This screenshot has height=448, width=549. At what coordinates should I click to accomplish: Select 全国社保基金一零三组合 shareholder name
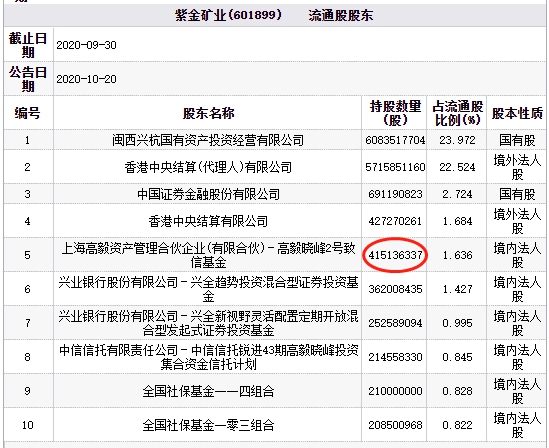(208, 425)
